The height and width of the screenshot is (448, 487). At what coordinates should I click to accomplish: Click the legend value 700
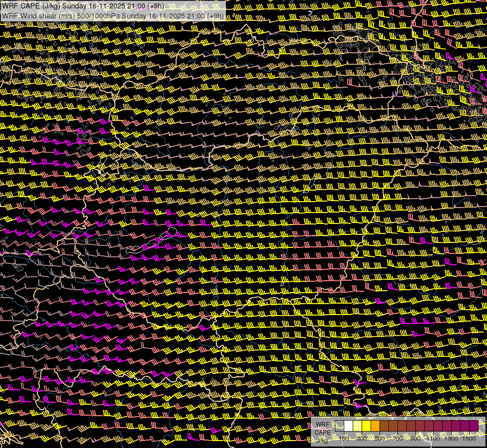coord(397,439)
